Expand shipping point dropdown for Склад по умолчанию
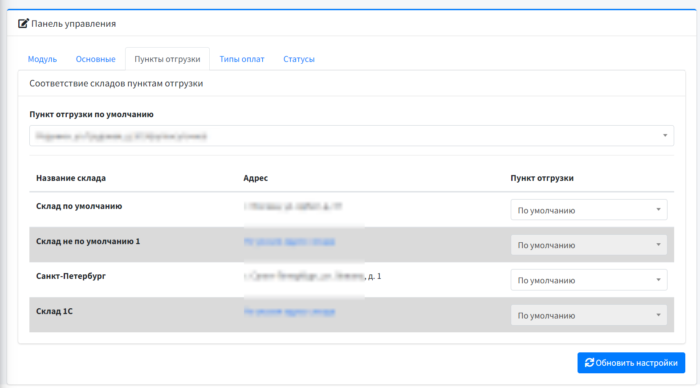The image size is (700, 388). (x=589, y=210)
